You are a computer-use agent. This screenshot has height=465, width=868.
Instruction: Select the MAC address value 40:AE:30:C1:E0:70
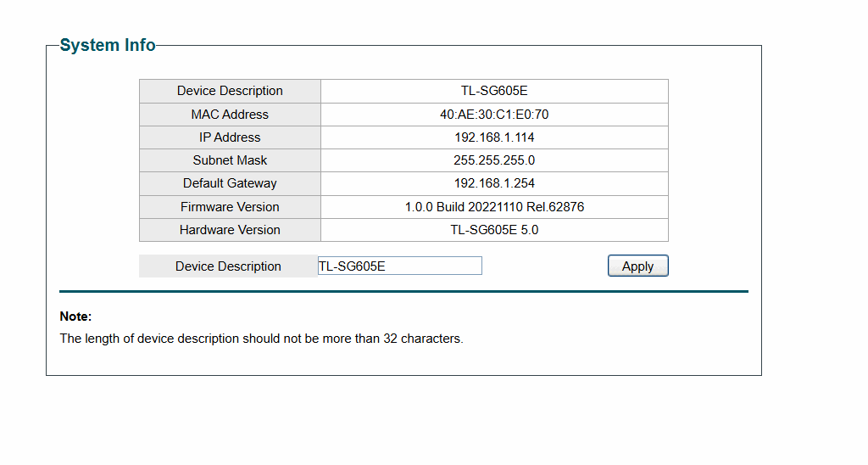(494, 115)
